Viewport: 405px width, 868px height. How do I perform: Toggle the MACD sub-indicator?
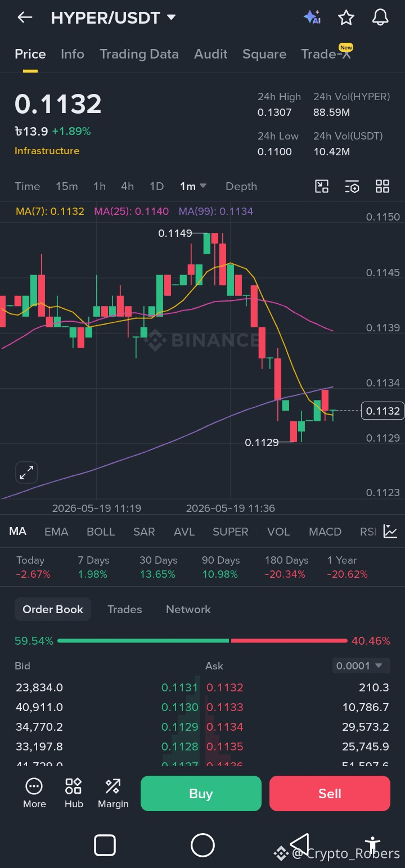pos(325,532)
